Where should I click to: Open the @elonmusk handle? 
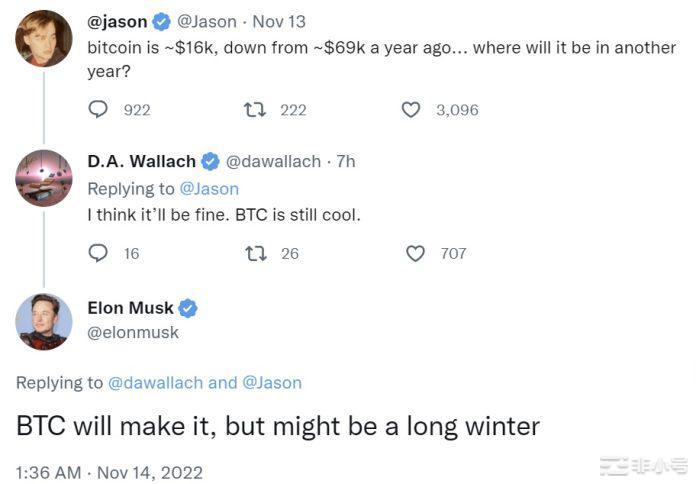coord(133,332)
